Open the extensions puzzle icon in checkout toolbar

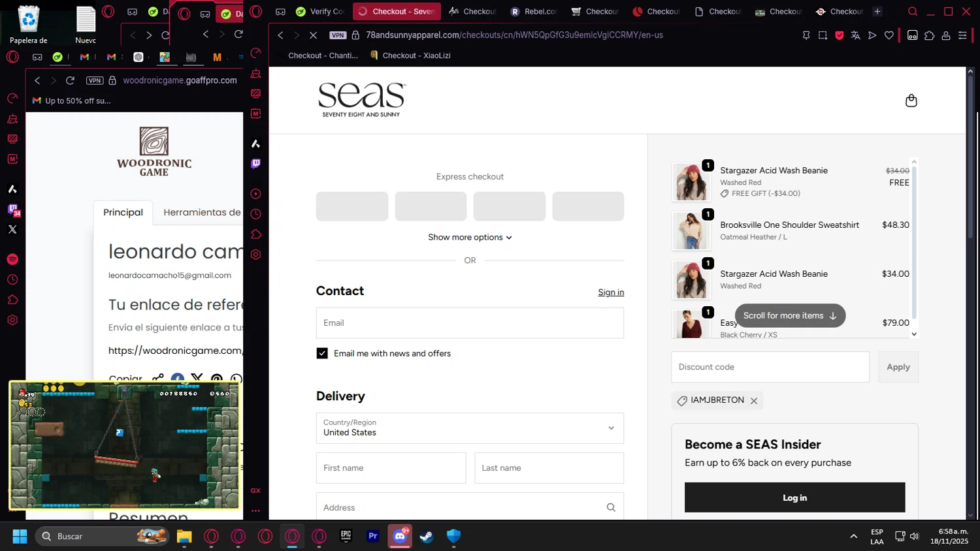[x=929, y=35]
